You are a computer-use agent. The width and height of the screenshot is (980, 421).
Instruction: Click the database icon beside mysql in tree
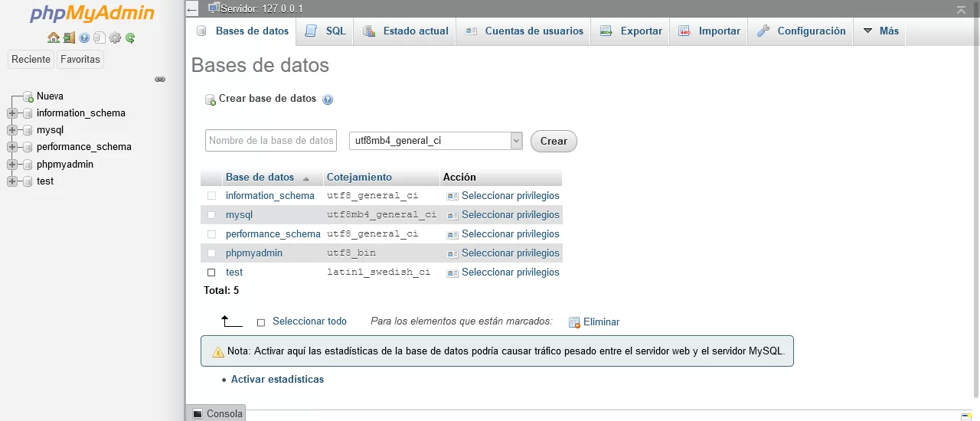[28, 130]
